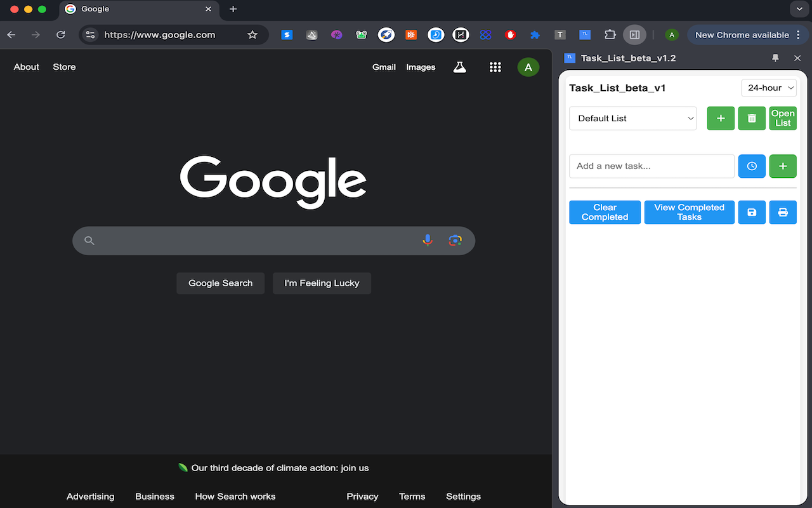Viewport: 812px width, 508px height.
Task: Close the Google tab
Action: (x=208, y=9)
